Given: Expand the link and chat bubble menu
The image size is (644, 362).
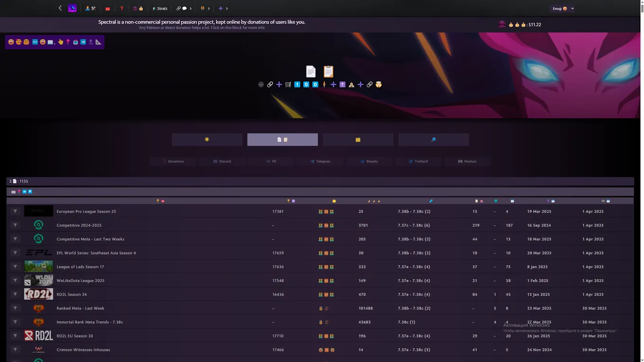Looking at the screenshot, I should point(184,9).
